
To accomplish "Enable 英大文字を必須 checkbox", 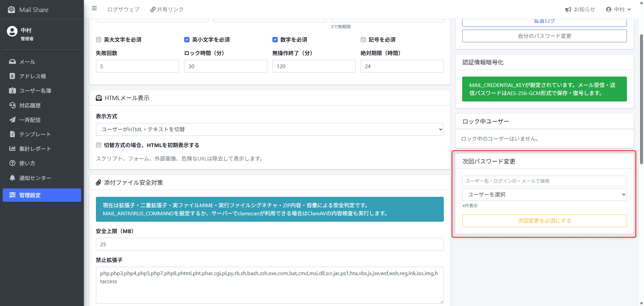I will tap(99, 40).
